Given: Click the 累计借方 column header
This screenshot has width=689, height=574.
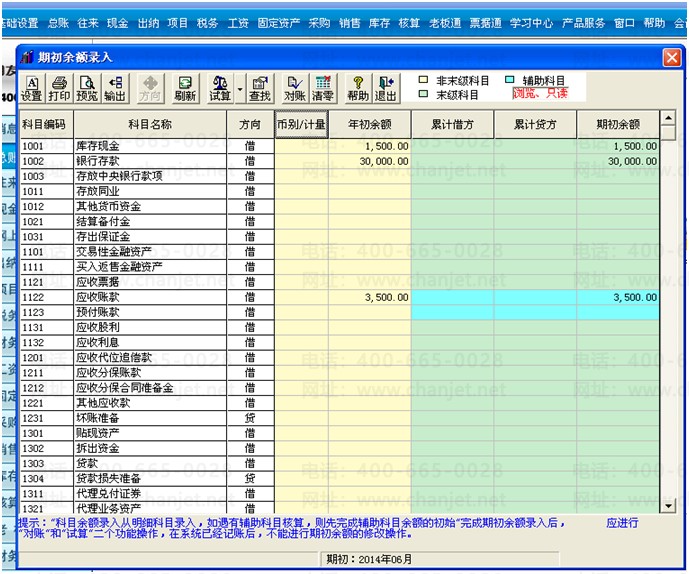Looking at the screenshot, I should point(453,124).
